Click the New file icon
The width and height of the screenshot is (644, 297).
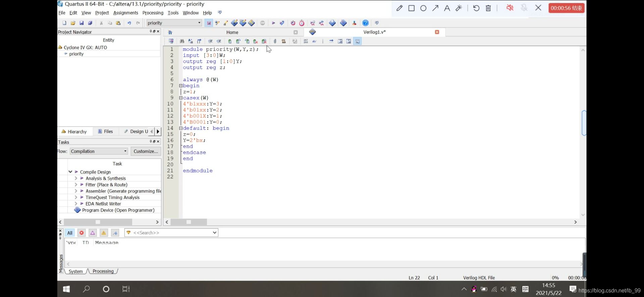(64, 23)
